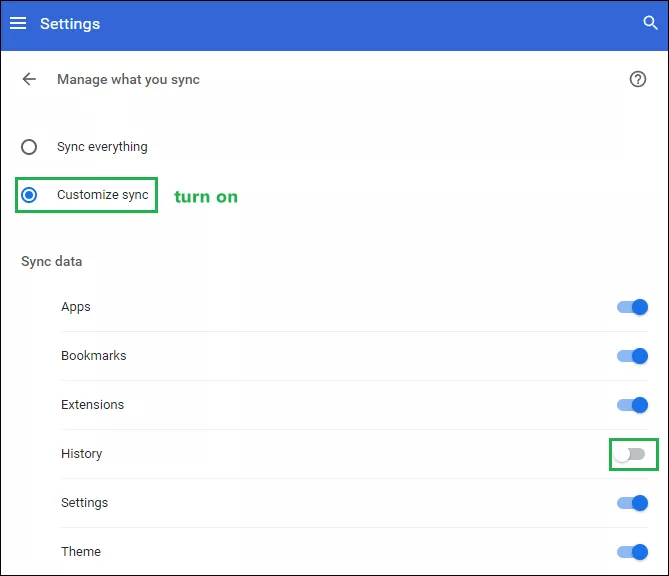Viewport: 669px width, 576px height.
Task: Open the settings search magnifier
Action: 650,23
